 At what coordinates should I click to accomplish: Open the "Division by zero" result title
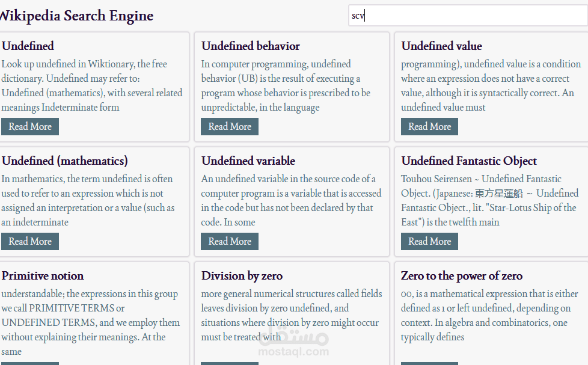(x=242, y=275)
